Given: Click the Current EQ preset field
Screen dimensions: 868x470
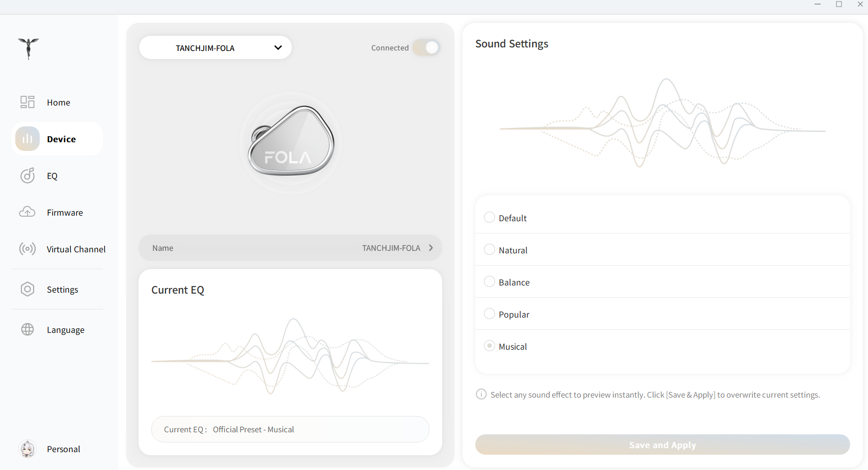Looking at the screenshot, I should (x=290, y=429).
